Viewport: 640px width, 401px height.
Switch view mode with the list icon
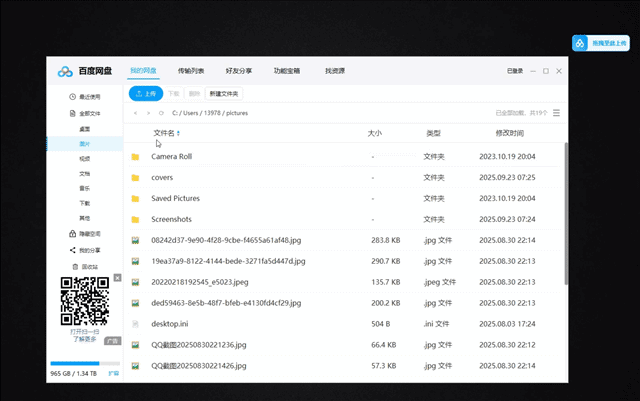coord(556,113)
